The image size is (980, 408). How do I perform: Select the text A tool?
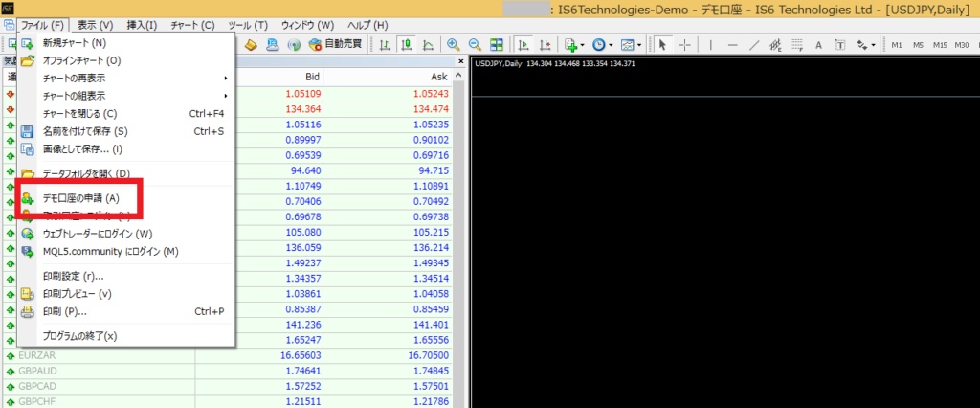click(819, 45)
